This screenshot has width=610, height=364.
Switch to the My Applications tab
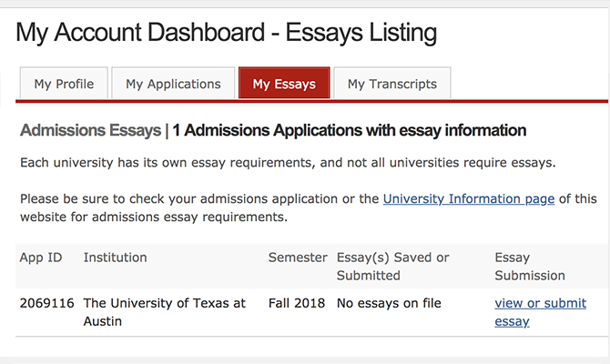[173, 84]
